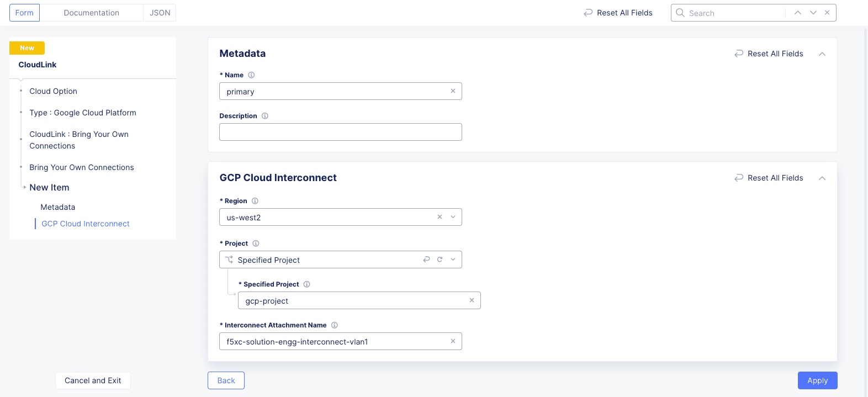The width and height of the screenshot is (868, 397).
Task: Reset the Project field using undo arrow icon
Action: point(426,260)
